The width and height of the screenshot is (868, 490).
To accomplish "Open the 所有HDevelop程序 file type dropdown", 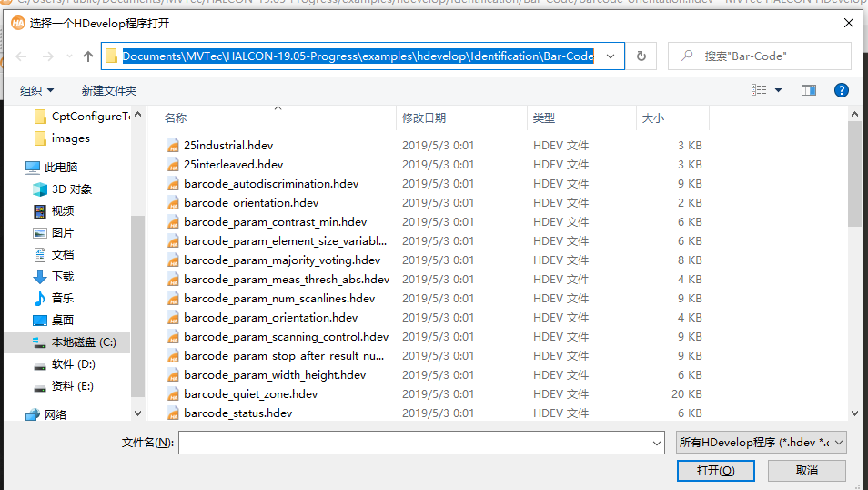I will click(x=762, y=443).
